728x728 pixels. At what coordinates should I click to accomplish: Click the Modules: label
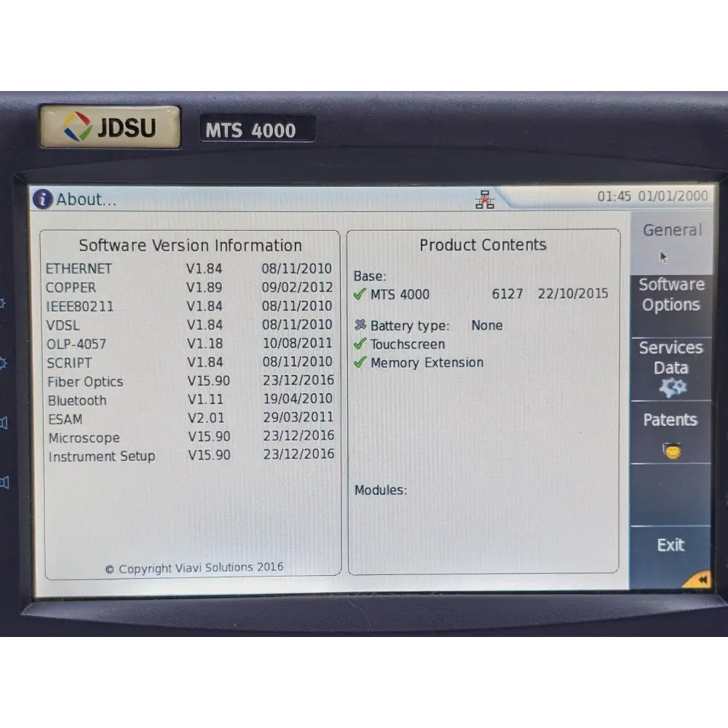click(381, 490)
